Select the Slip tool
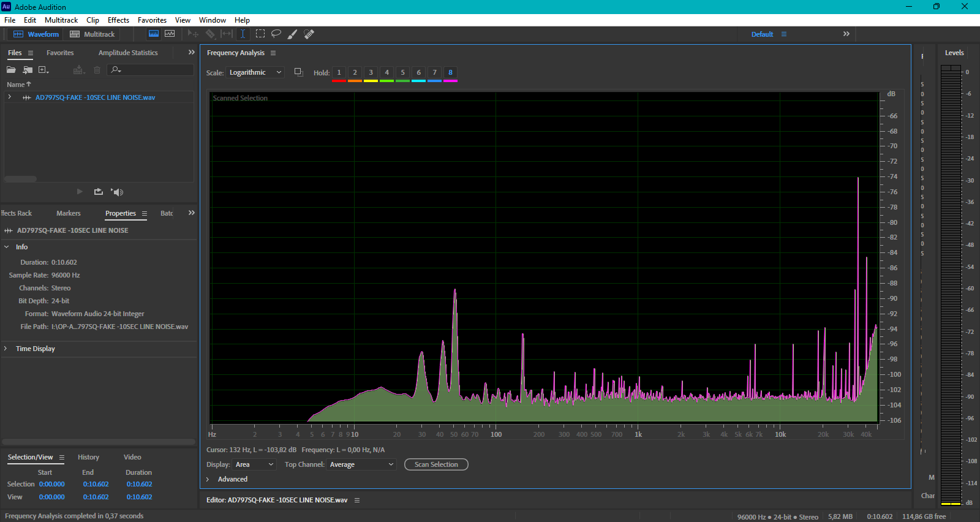980x522 pixels. [x=227, y=34]
